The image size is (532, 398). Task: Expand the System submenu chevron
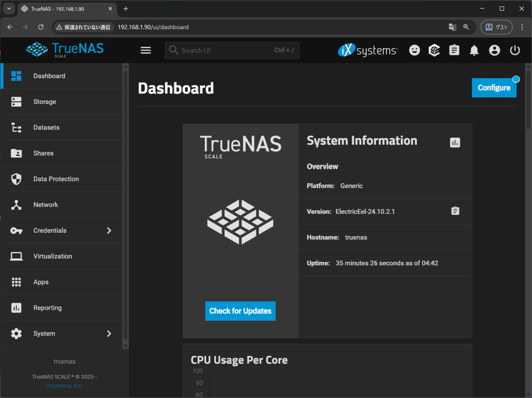pyautogui.click(x=109, y=333)
